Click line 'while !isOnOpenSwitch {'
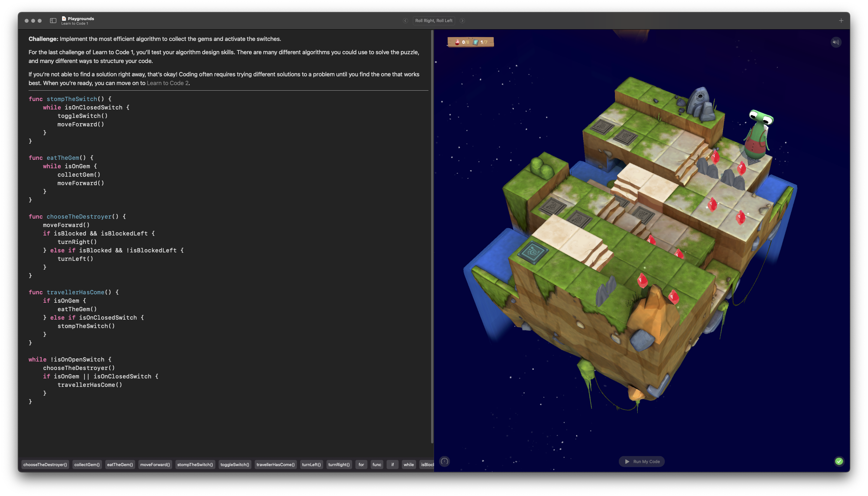Image resolution: width=868 pixels, height=496 pixels. click(70, 359)
